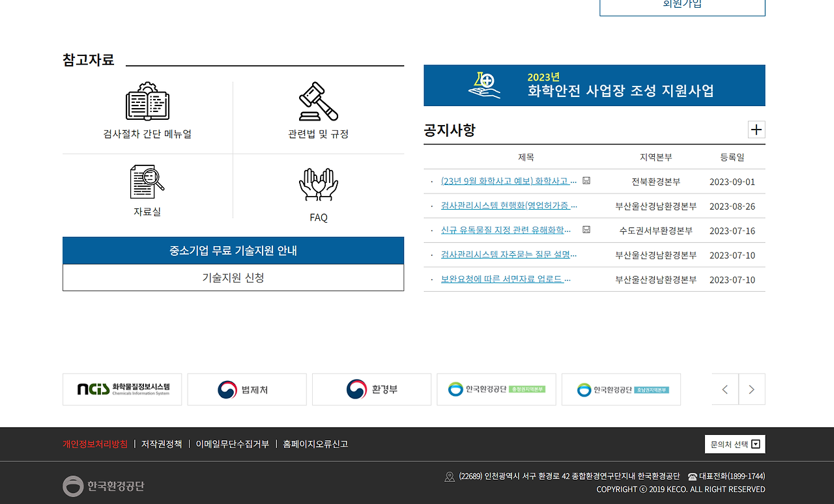Viewport: 834px width, 504px height.
Task: Click the attachment icon on the 신규 유독물질 notice
Action: (x=586, y=230)
